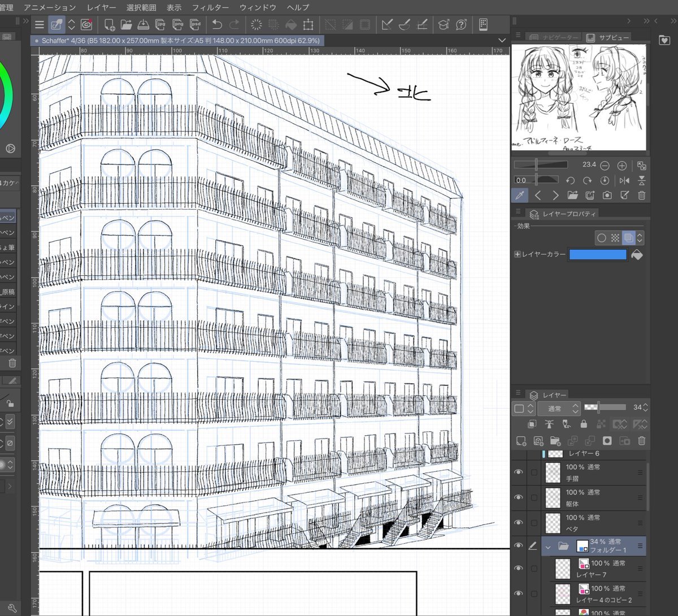Import image from camera into sub view
The width and height of the screenshot is (678, 616).
607,196
